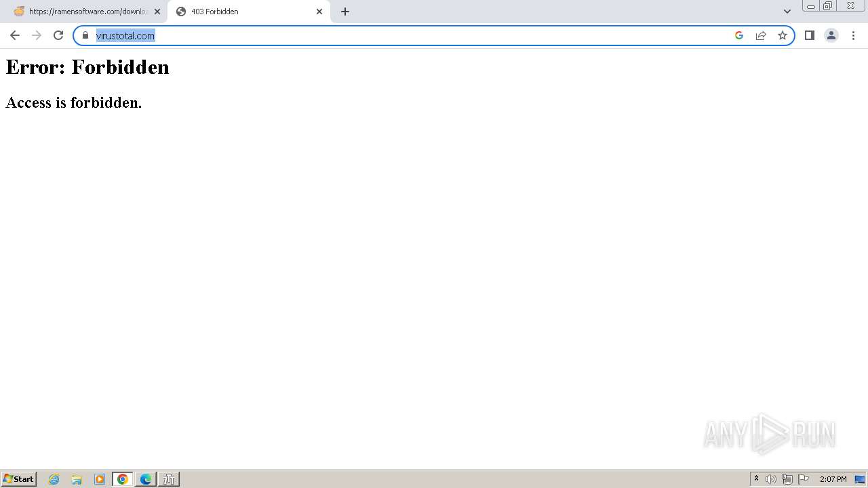This screenshot has height=488, width=868.
Task: Click the Chrome taskbar icon
Action: [123, 479]
